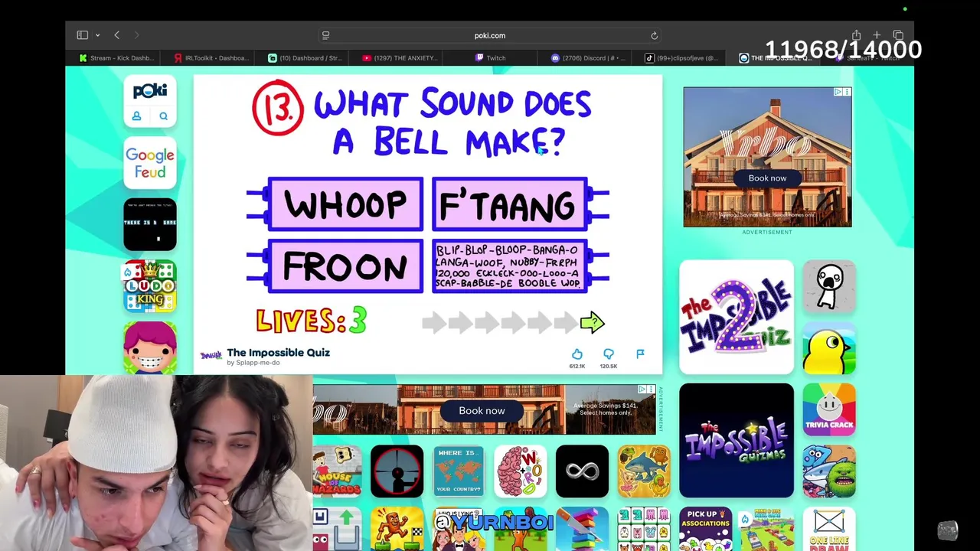Open Where Is Your Country game tile
980x551 pixels.
click(x=459, y=471)
